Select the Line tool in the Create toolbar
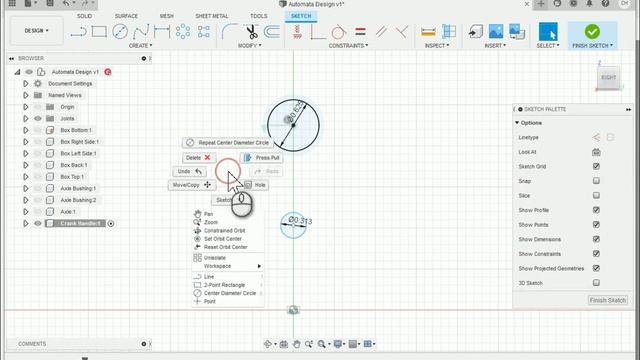640x360 pixels. coord(78,31)
